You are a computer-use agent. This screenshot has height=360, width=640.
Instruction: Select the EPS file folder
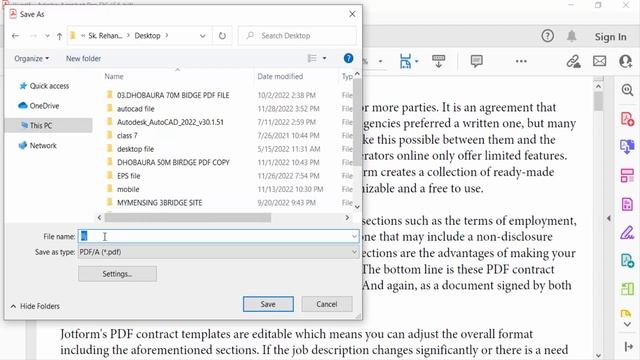click(x=128, y=176)
